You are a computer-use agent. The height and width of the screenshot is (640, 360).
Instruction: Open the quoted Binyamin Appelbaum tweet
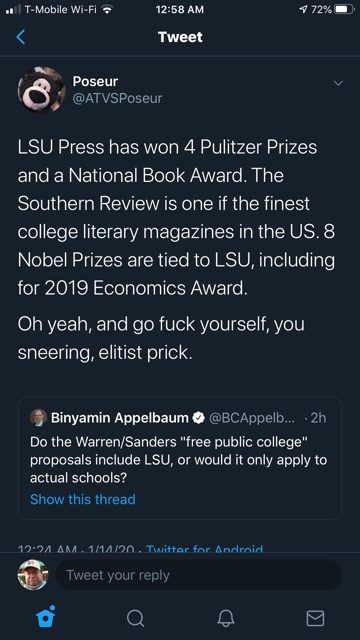coord(180,458)
